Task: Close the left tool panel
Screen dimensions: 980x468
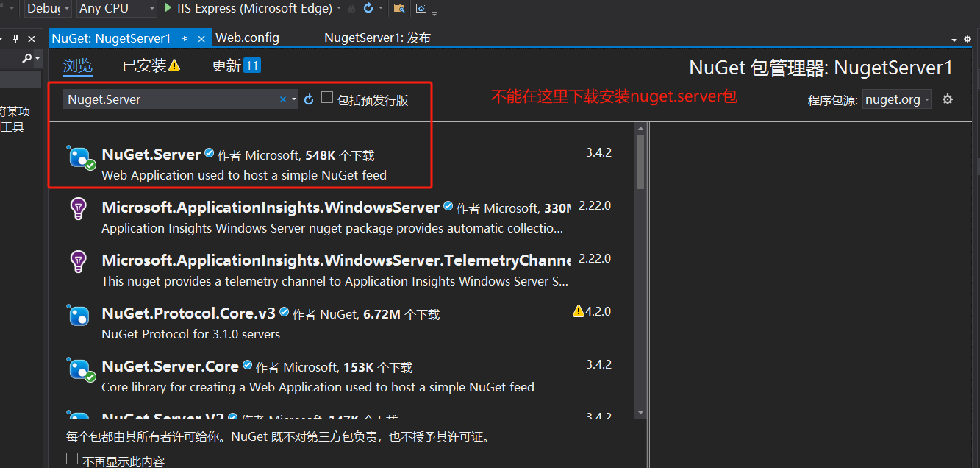Action: pyautogui.click(x=32, y=38)
